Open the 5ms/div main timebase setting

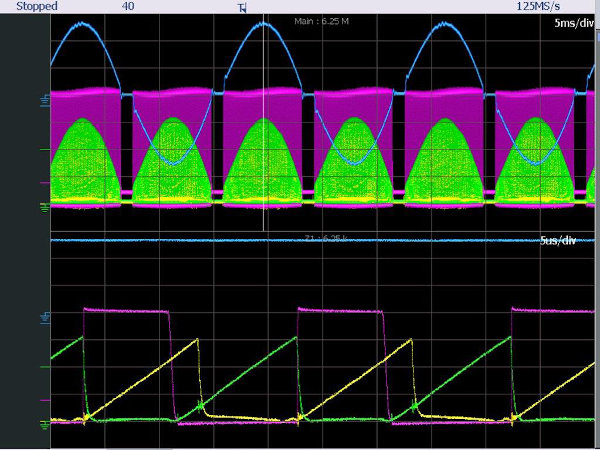[573, 21]
